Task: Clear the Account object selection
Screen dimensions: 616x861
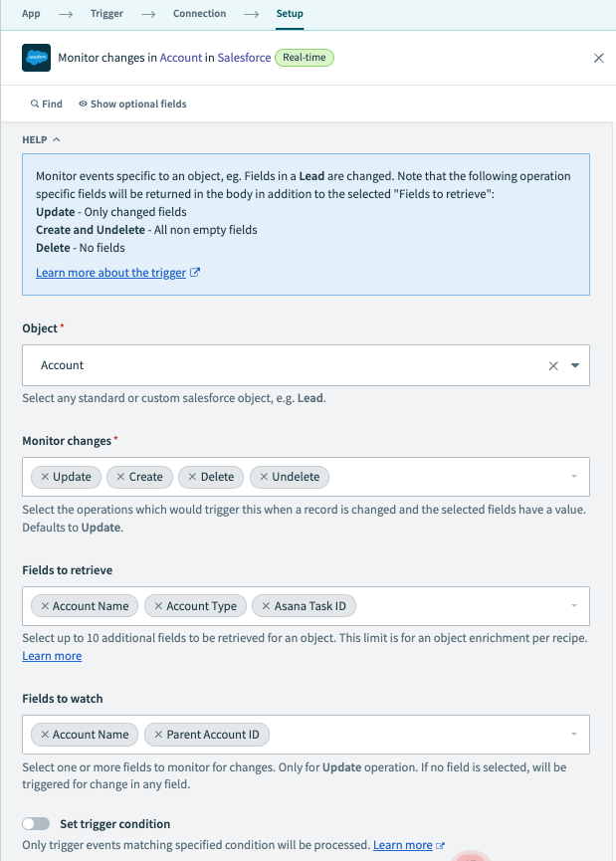Action: (553, 365)
